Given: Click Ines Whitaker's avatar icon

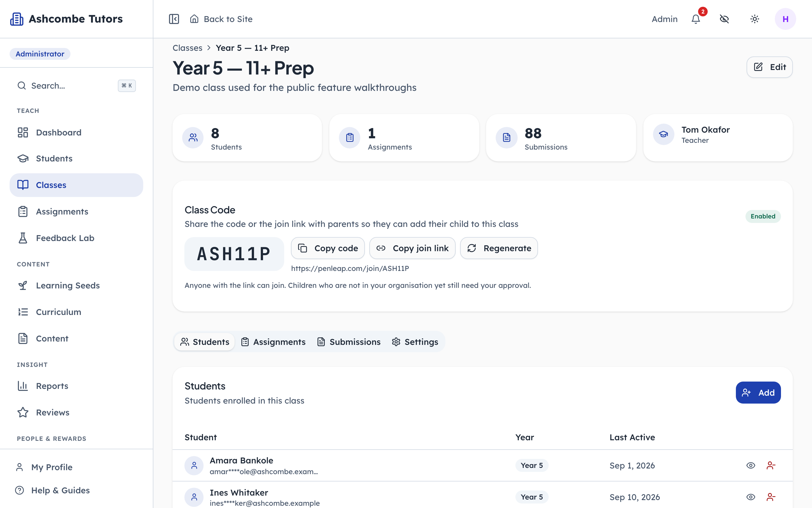Looking at the screenshot, I should [x=194, y=497].
